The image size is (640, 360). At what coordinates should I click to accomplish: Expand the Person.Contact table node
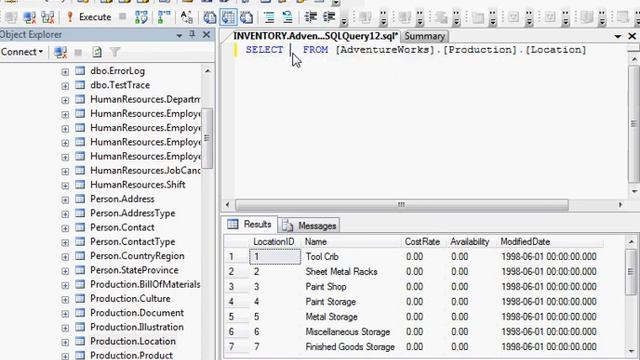[65, 228]
